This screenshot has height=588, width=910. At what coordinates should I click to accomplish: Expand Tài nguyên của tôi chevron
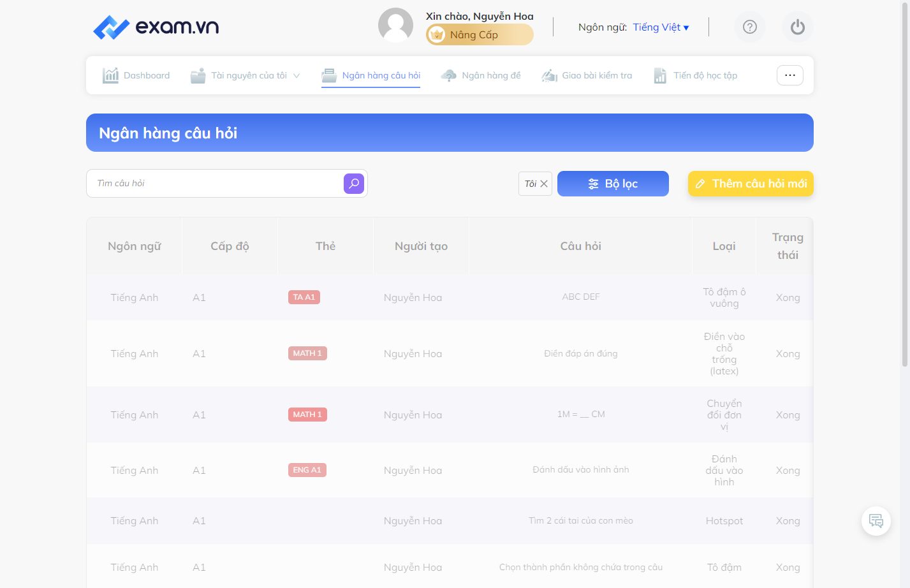coord(297,75)
